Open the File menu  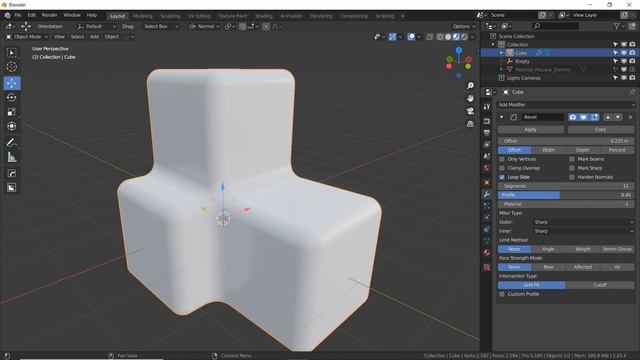tap(18, 15)
